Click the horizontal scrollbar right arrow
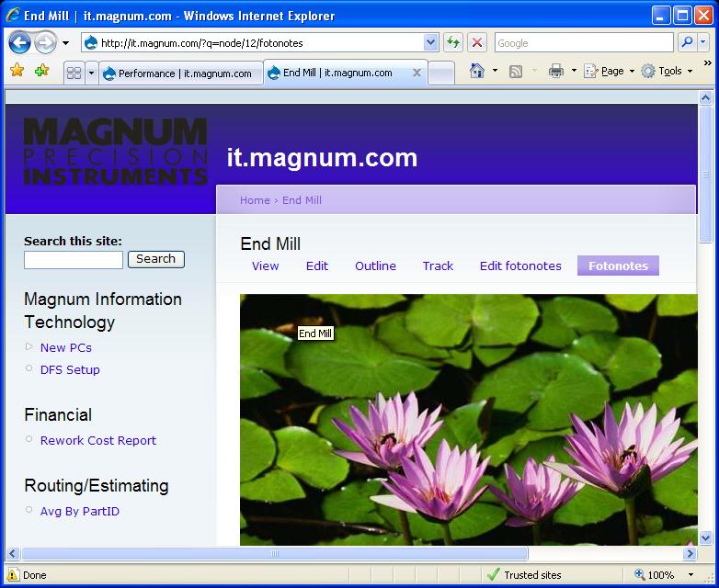The width and height of the screenshot is (719, 588). click(x=690, y=554)
